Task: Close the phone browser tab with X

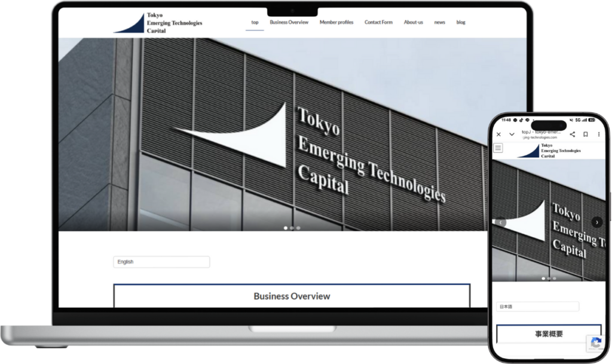Action: (x=498, y=134)
